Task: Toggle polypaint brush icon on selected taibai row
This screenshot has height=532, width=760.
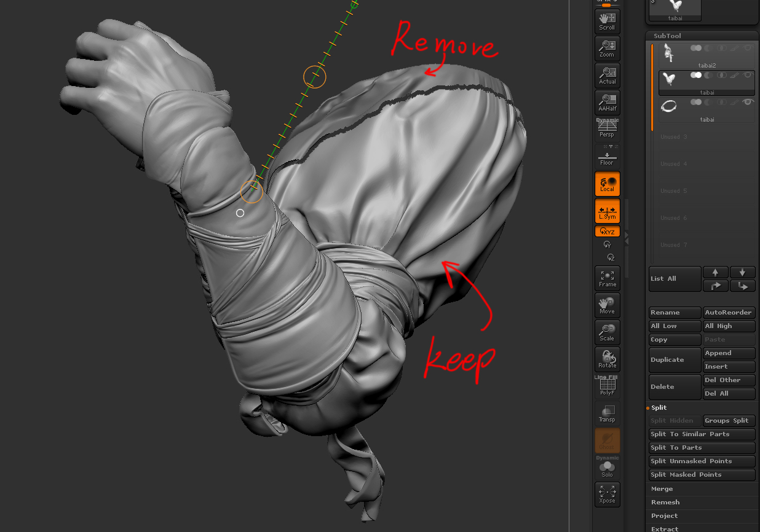Action: (735, 75)
